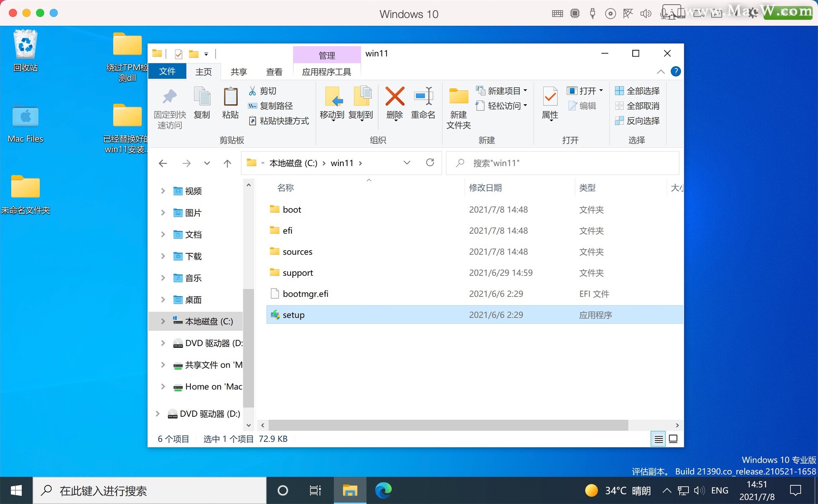The height and width of the screenshot is (504, 818).
Task: Click the Cut (剪切) scissors icon
Action: click(x=253, y=91)
